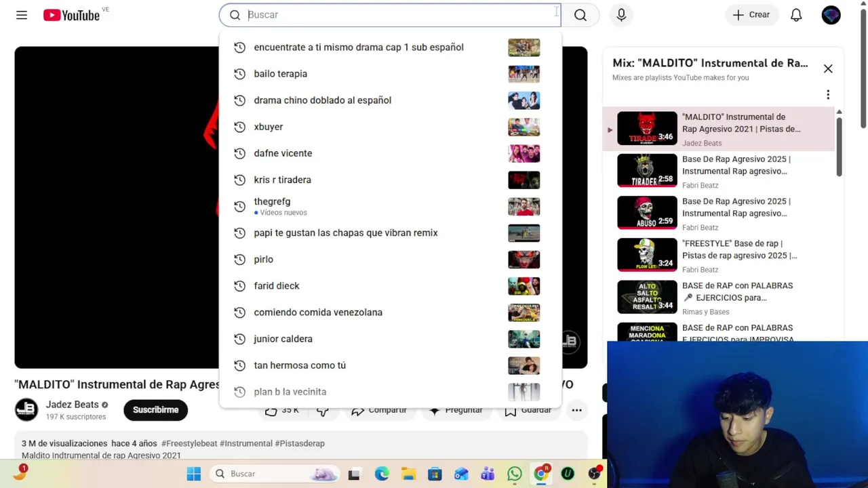Click the #Freestylebeat hashtag
Image resolution: width=868 pixels, height=488 pixels.
(189, 443)
